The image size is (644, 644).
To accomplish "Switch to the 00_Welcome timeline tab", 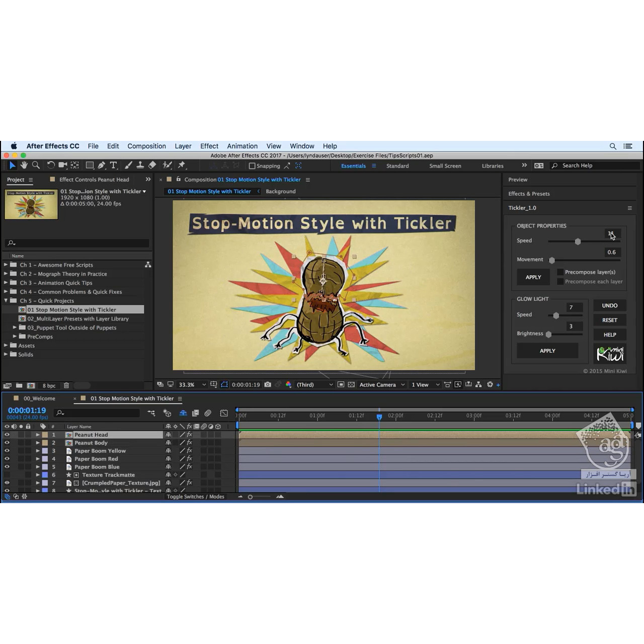I will coord(39,398).
